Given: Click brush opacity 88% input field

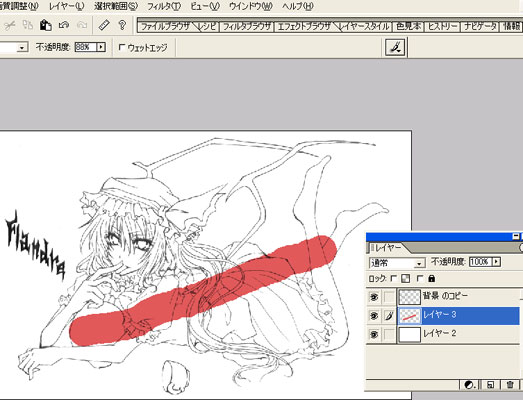Looking at the screenshot, I should (x=85, y=47).
